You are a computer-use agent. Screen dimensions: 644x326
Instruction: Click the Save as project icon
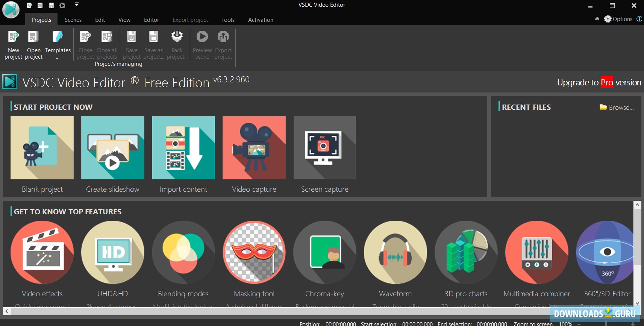[153, 37]
